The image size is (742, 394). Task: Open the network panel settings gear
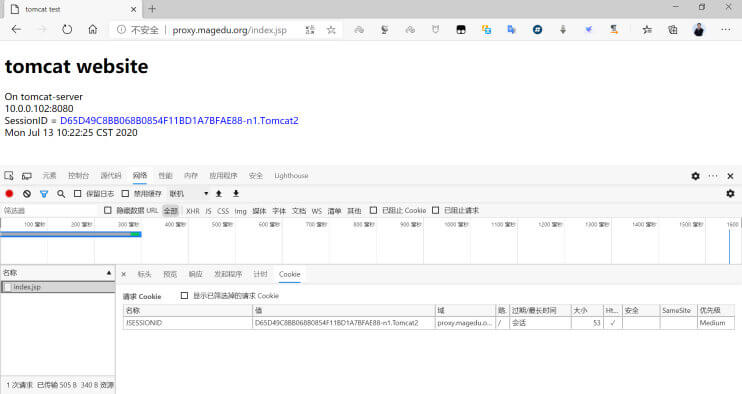click(730, 193)
